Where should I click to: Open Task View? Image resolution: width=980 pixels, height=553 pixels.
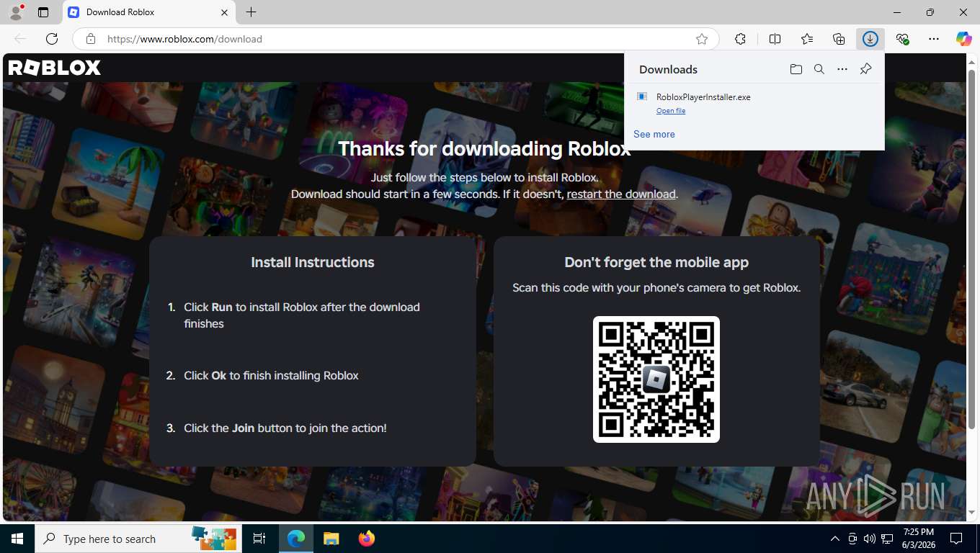[259, 539]
